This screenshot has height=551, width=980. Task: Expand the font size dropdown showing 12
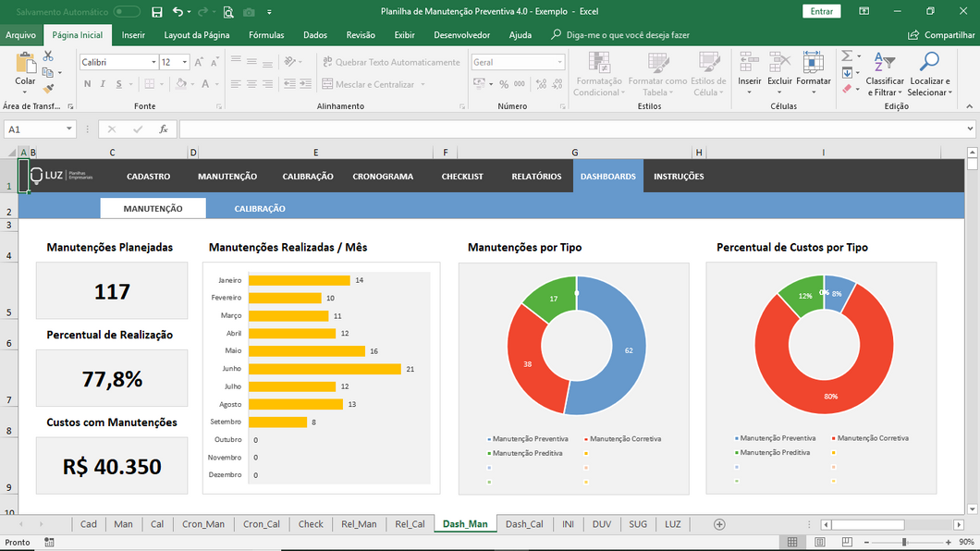(x=185, y=62)
